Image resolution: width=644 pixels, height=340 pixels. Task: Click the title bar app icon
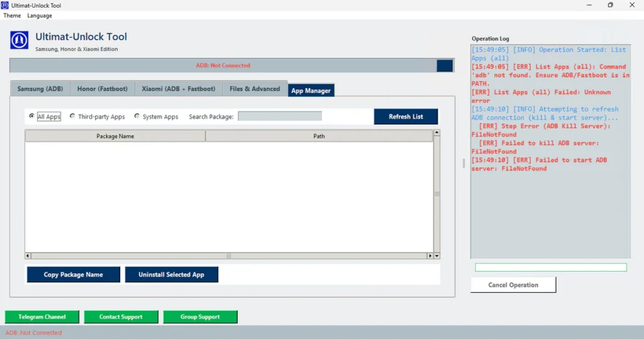pos(4,5)
